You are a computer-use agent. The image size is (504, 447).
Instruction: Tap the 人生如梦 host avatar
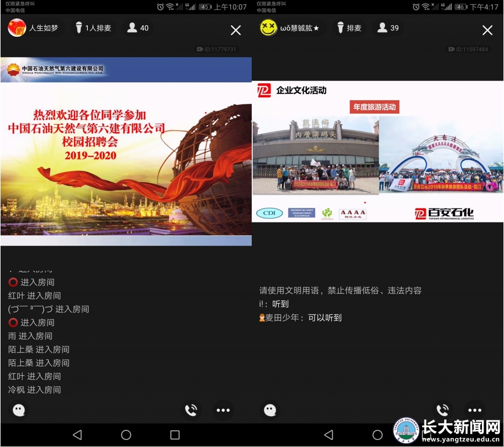coord(17,28)
